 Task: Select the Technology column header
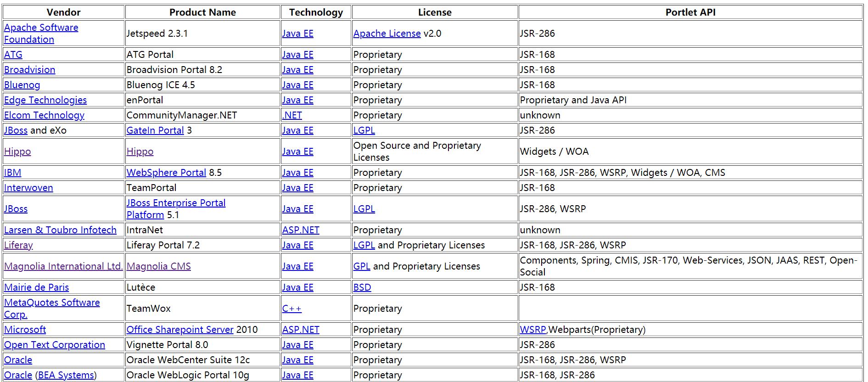click(x=316, y=12)
